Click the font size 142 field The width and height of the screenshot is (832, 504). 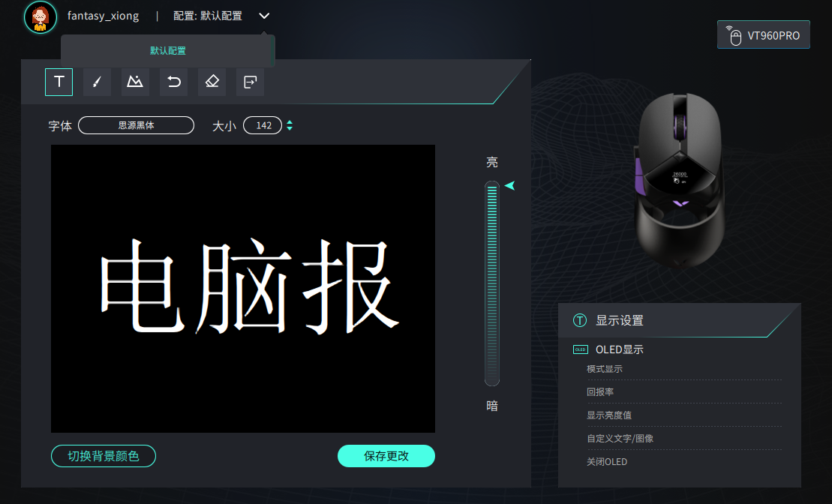(x=263, y=125)
